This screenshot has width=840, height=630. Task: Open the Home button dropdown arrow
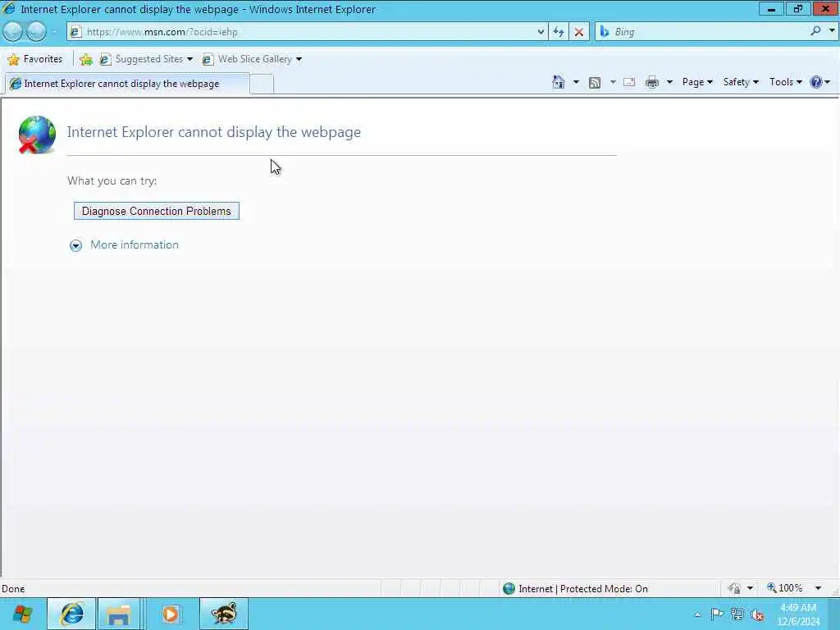coord(576,82)
